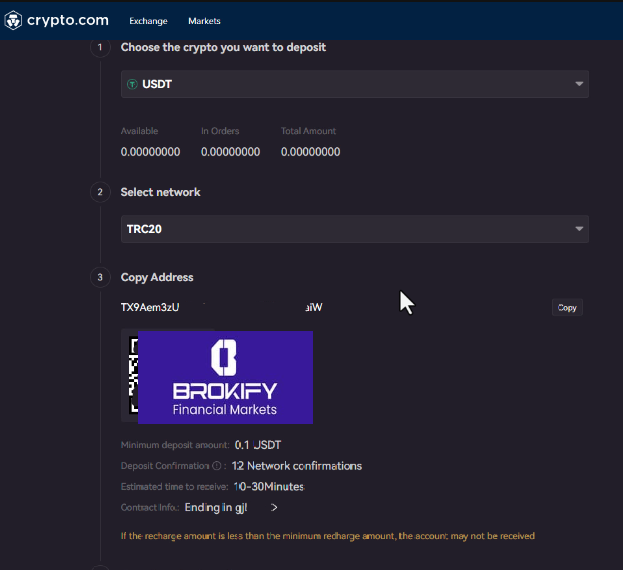This screenshot has width=623, height=570.
Task: Click the Total Amount balance value
Action: 310,152
